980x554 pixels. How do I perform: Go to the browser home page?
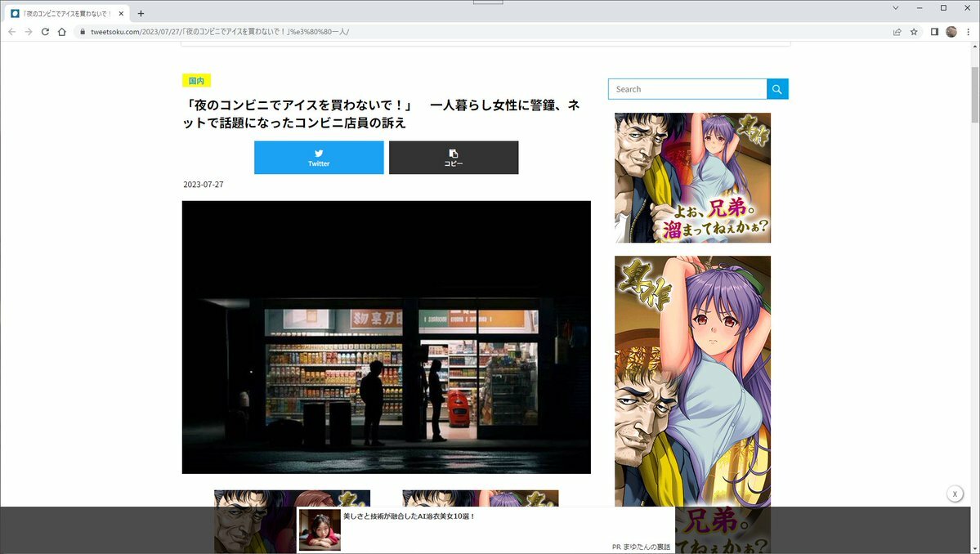click(62, 32)
